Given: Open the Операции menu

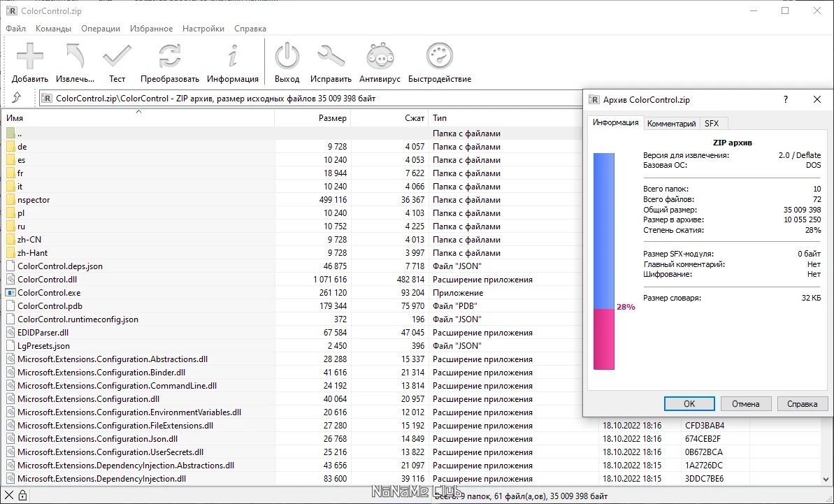Looking at the screenshot, I should coord(101,29).
